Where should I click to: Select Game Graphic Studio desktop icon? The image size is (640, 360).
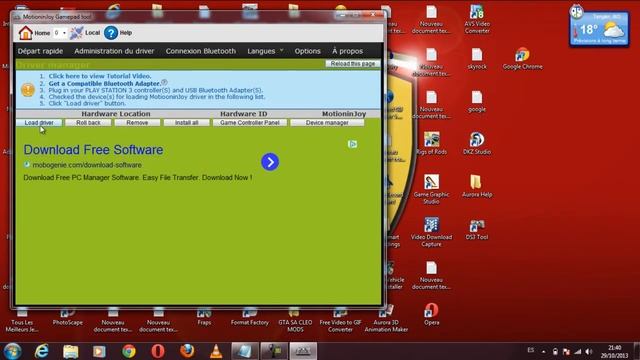pos(431,189)
